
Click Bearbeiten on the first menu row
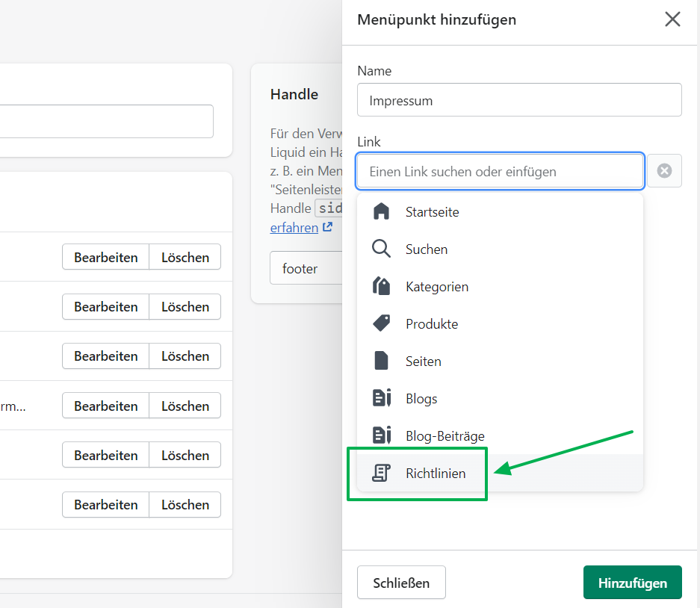point(106,257)
